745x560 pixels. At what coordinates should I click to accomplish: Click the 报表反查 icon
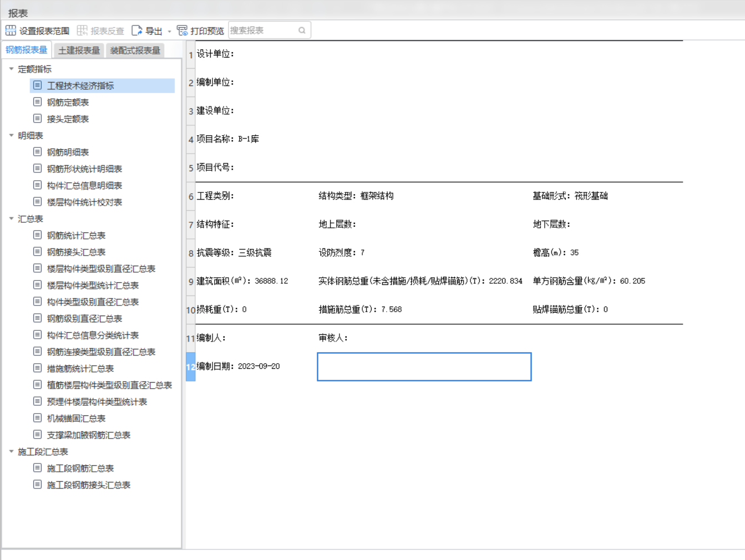click(x=82, y=30)
